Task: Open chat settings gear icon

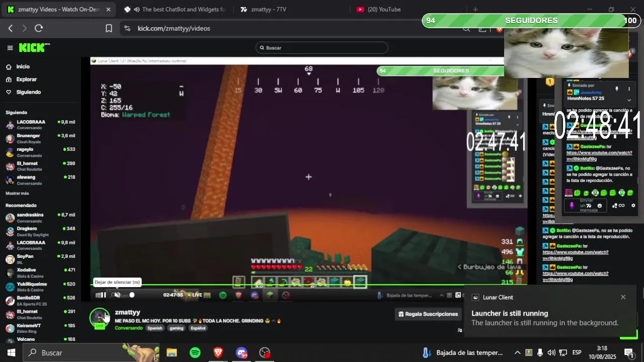Action: (633, 206)
